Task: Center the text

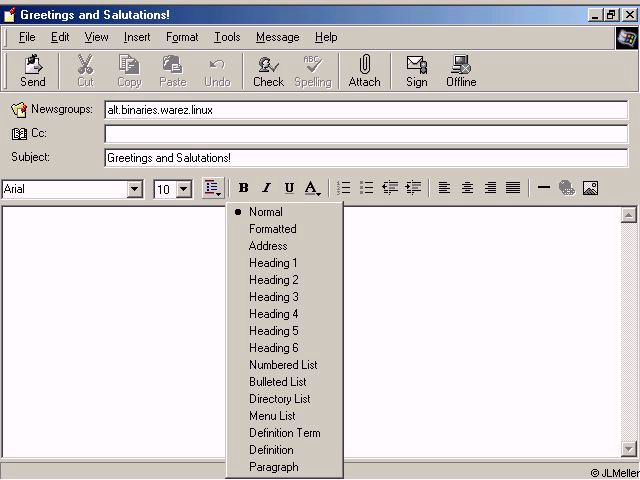Action: pyautogui.click(x=467, y=188)
